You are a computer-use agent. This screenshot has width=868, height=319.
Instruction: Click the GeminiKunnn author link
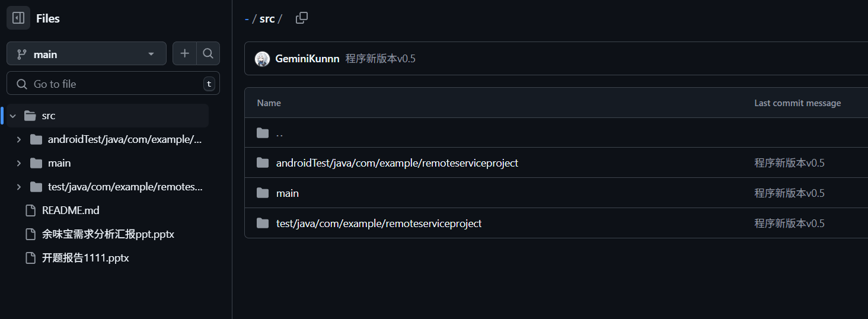(307, 59)
